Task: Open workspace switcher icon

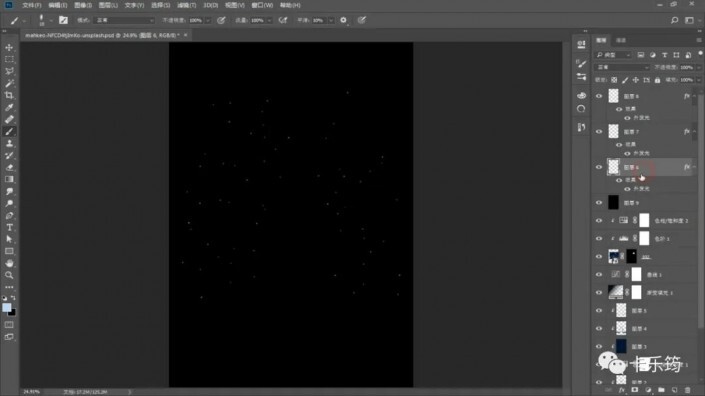Action: pos(689,20)
